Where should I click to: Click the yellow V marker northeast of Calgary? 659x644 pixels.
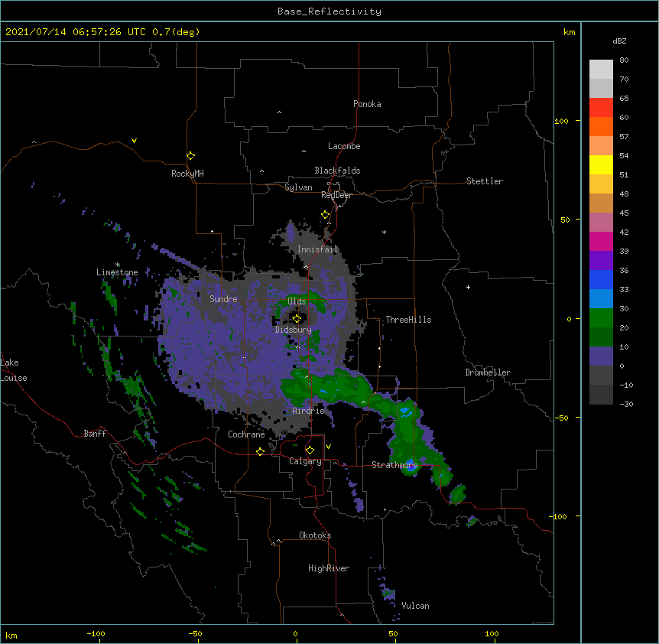click(328, 447)
